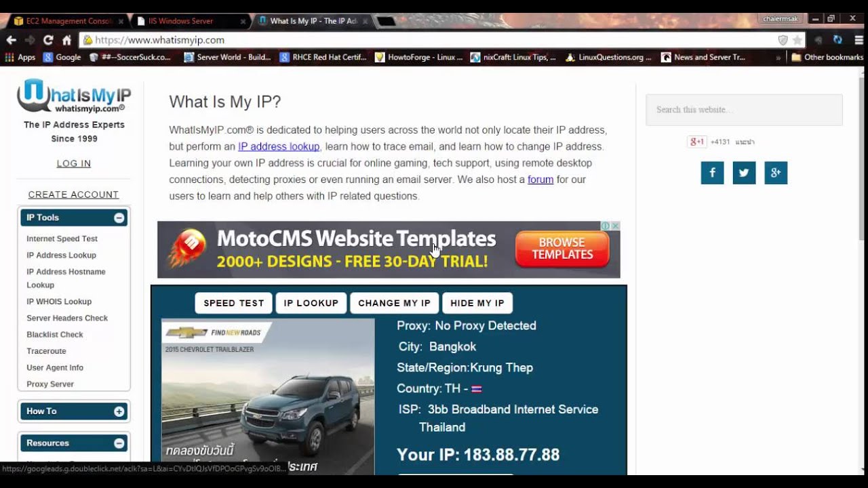Open IP WHOIS Lookup in sidebar
The height and width of the screenshot is (488, 868).
click(x=59, y=302)
